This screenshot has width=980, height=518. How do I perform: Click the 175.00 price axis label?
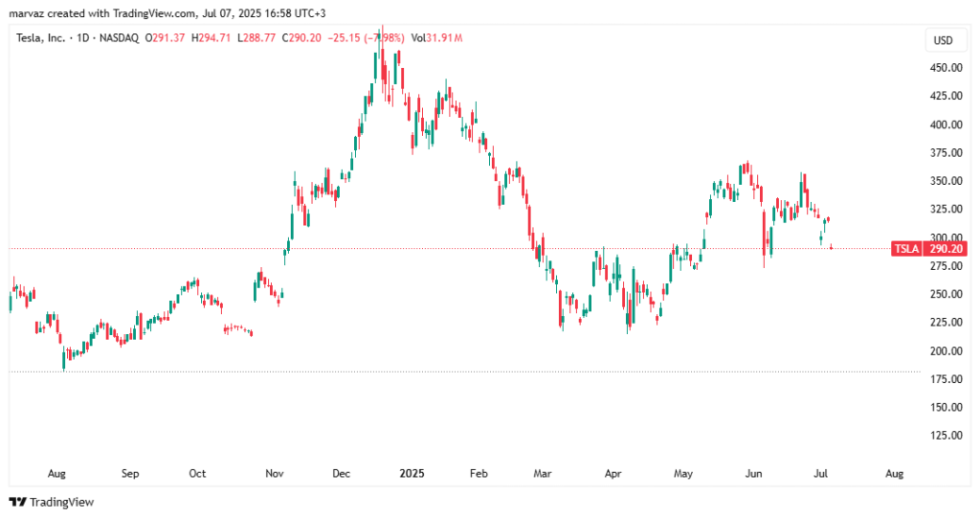coord(947,379)
